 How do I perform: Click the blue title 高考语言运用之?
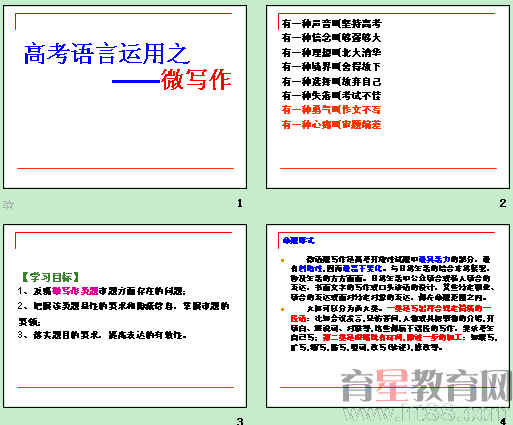point(107,53)
